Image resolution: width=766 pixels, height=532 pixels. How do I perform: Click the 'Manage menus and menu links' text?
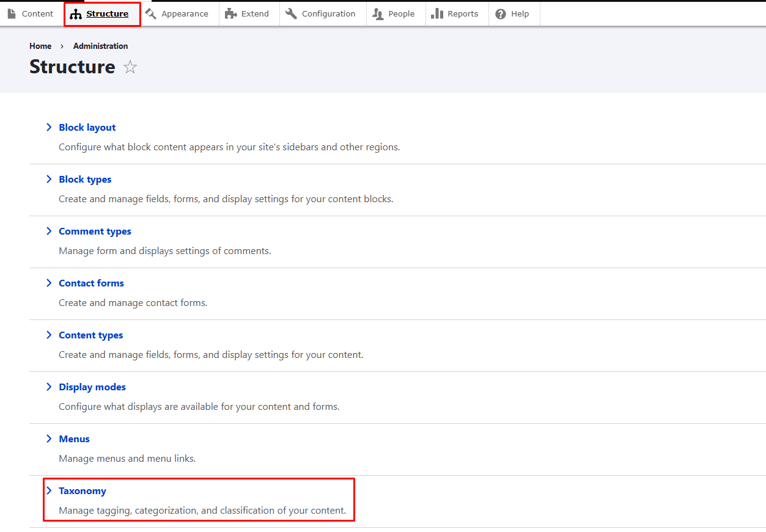click(127, 458)
